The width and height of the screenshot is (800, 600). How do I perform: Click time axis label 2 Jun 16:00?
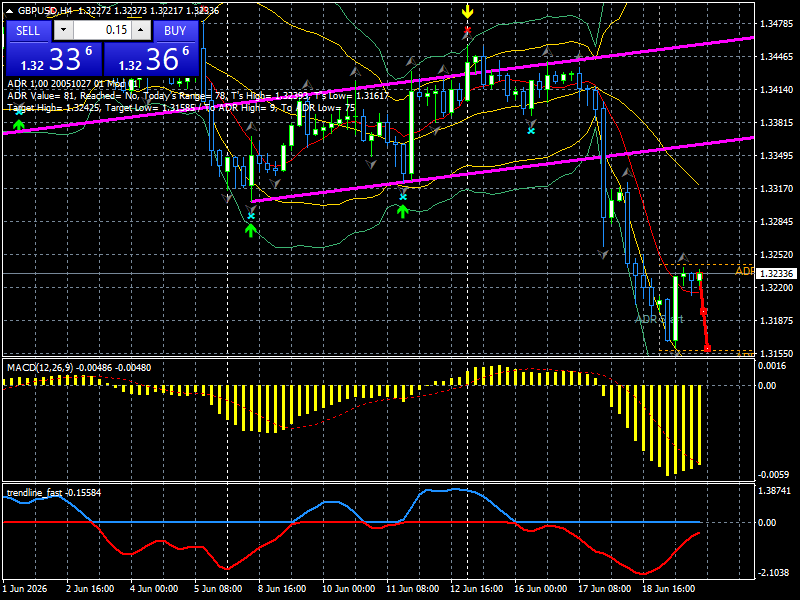click(x=90, y=588)
